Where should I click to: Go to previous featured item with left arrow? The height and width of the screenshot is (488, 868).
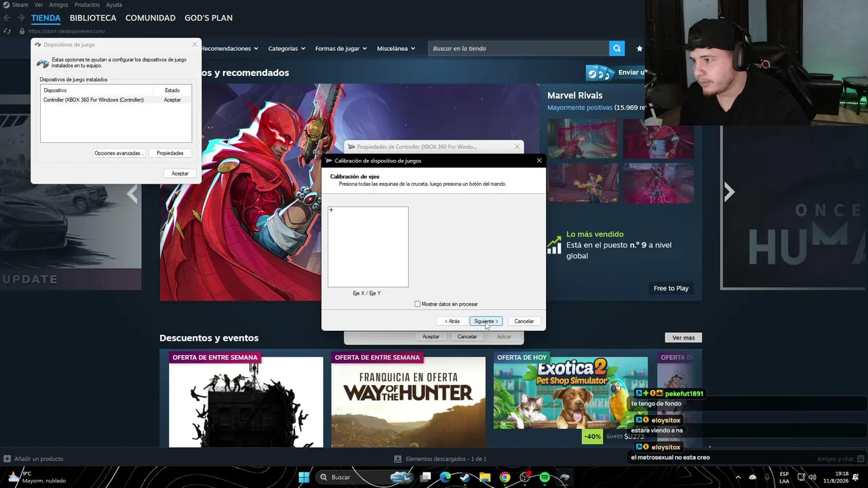[x=132, y=195]
